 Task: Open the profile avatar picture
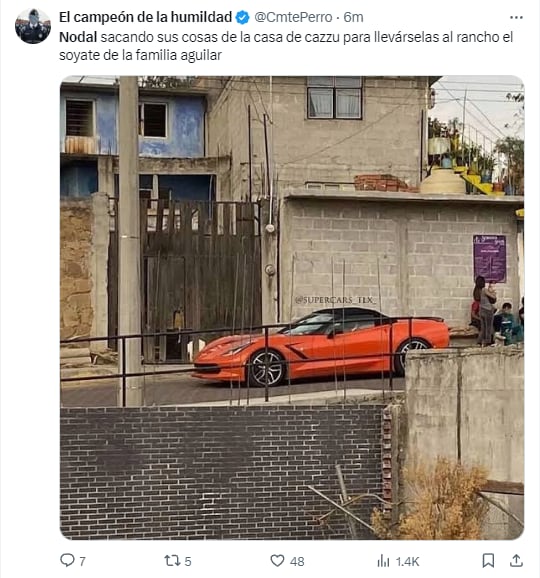pyautogui.click(x=33, y=26)
